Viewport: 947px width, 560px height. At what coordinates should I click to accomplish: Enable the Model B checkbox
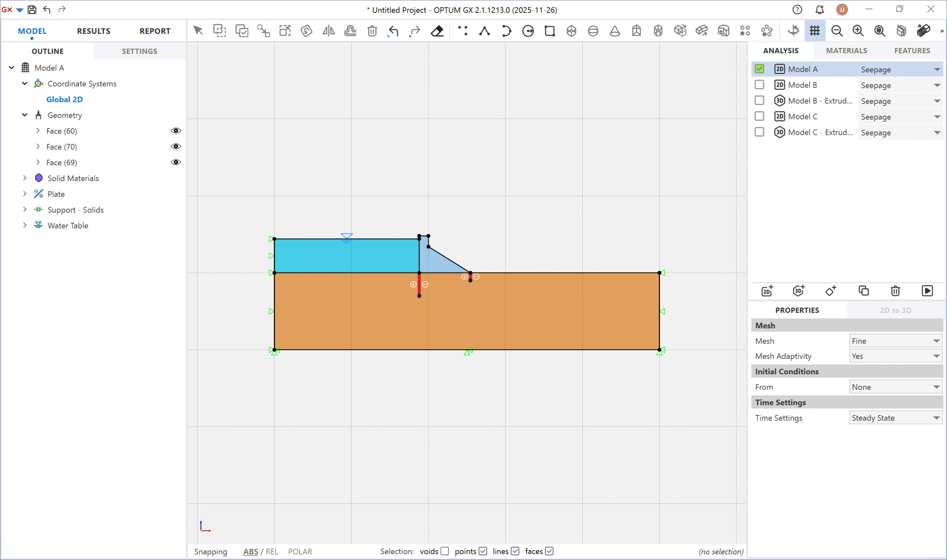point(760,84)
